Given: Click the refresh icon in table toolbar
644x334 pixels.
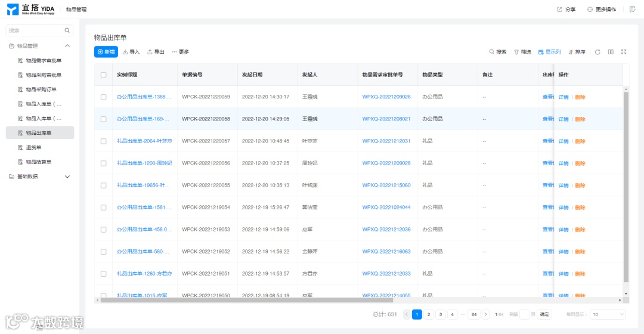Looking at the screenshot, I should (x=597, y=52).
